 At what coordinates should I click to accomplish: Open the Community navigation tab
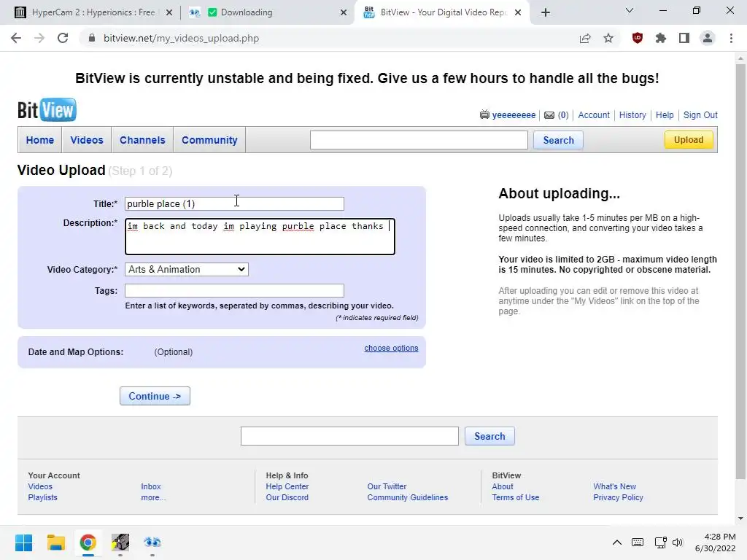(209, 140)
